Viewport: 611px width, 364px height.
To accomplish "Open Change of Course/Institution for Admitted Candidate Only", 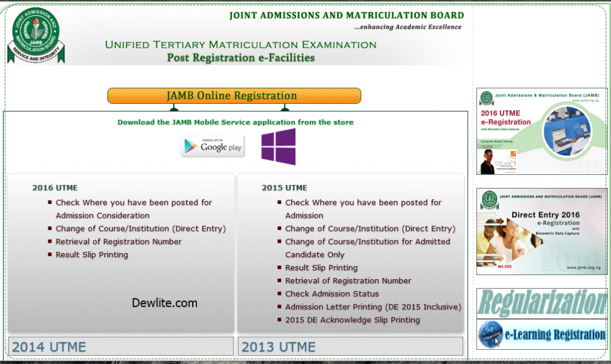I will point(368,248).
